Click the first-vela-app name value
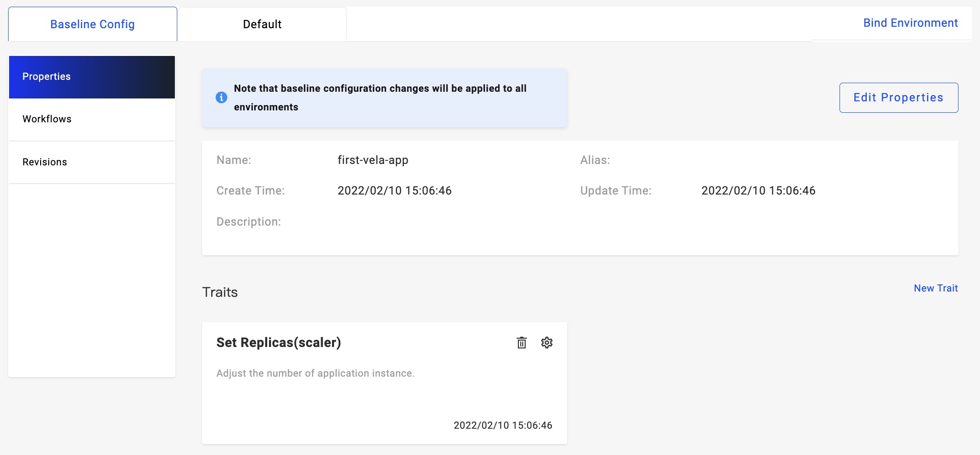The height and width of the screenshot is (455, 980). [x=373, y=160]
